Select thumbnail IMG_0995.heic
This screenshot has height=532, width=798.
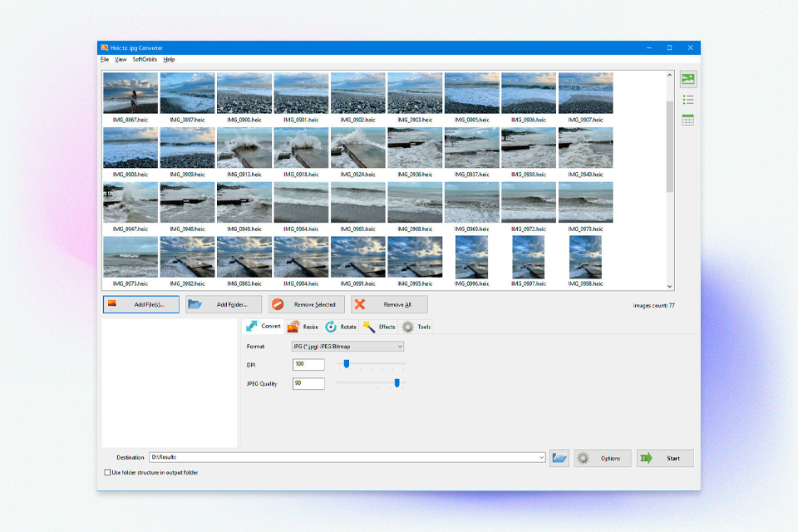415,257
